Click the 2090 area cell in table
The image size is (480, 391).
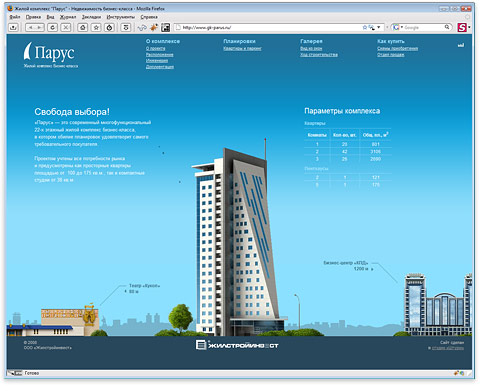click(x=376, y=159)
